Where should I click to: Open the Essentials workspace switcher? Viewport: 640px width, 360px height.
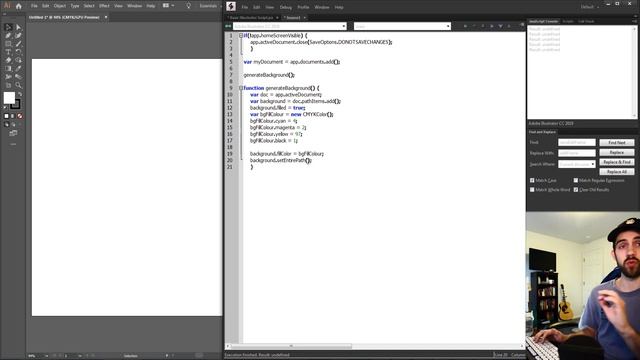[210, 6]
